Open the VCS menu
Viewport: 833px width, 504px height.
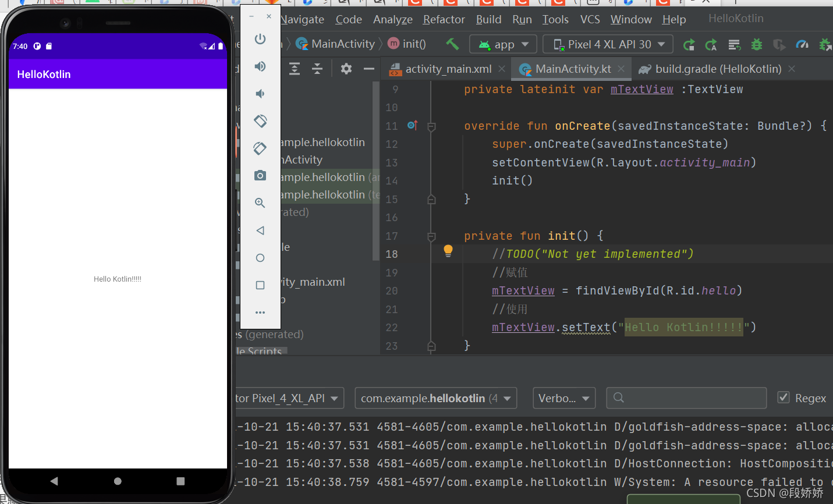pos(590,19)
